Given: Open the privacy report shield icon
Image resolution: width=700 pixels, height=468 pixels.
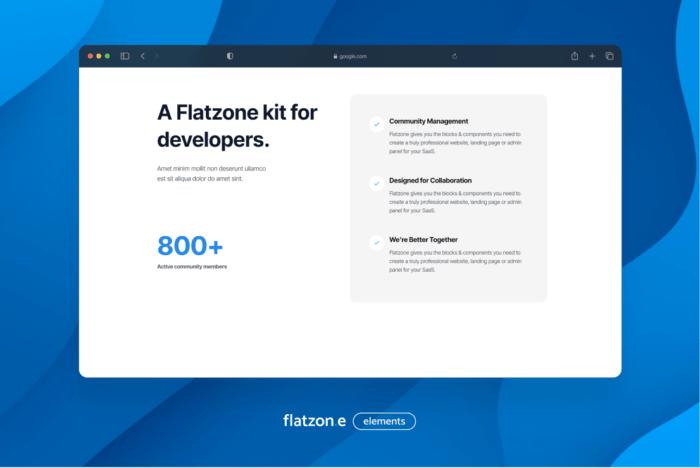Looking at the screenshot, I should click(x=230, y=56).
